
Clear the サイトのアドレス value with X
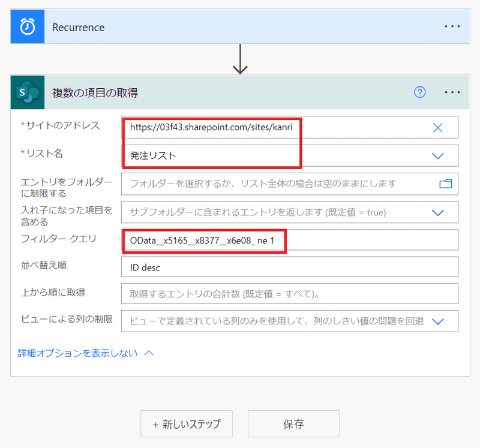pyautogui.click(x=438, y=127)
